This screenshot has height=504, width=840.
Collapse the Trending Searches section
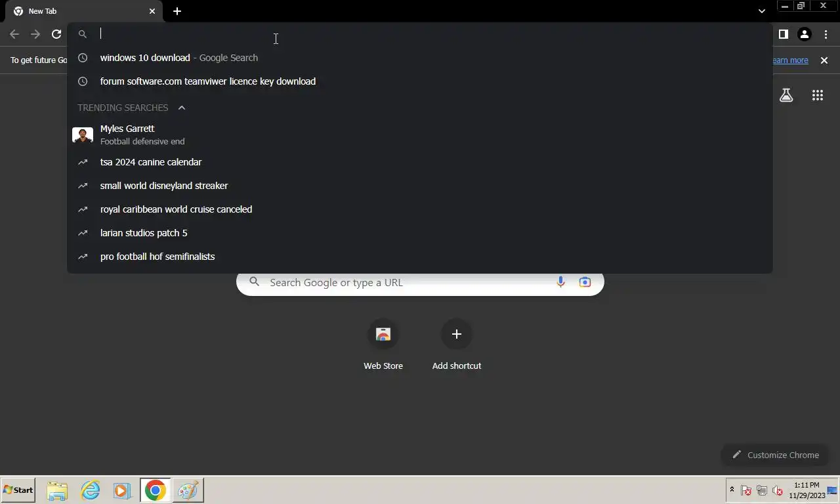click(x=182, y=108)
